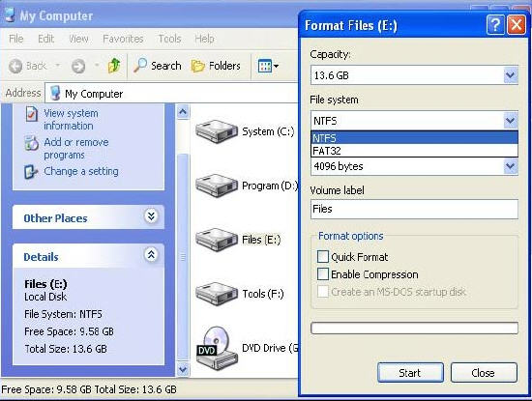Open the Views icon menu
The image size is (532, 401).
(x=268, y=66)
